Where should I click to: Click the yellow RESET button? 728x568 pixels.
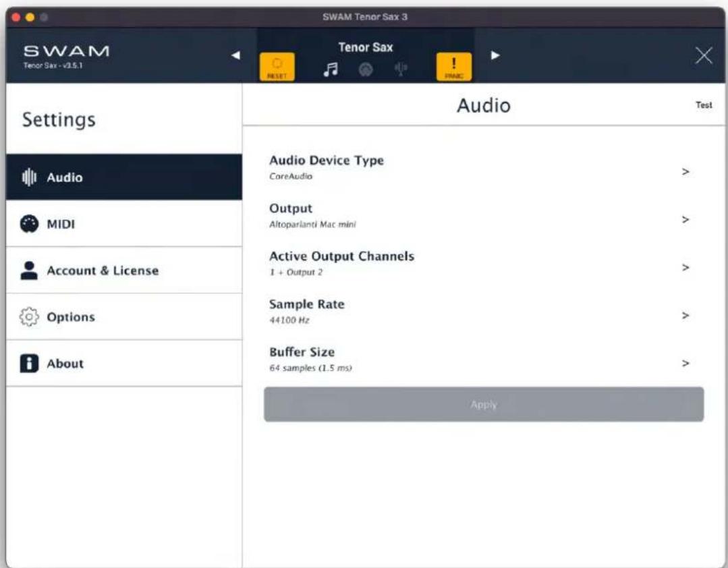click(277, 67)
